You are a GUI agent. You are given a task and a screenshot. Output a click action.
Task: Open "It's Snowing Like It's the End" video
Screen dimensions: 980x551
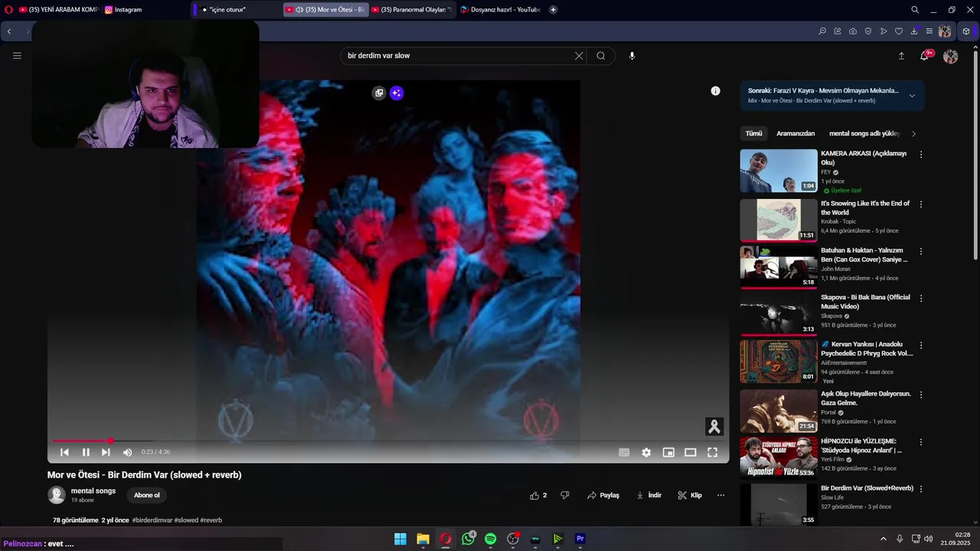point(779,220)
